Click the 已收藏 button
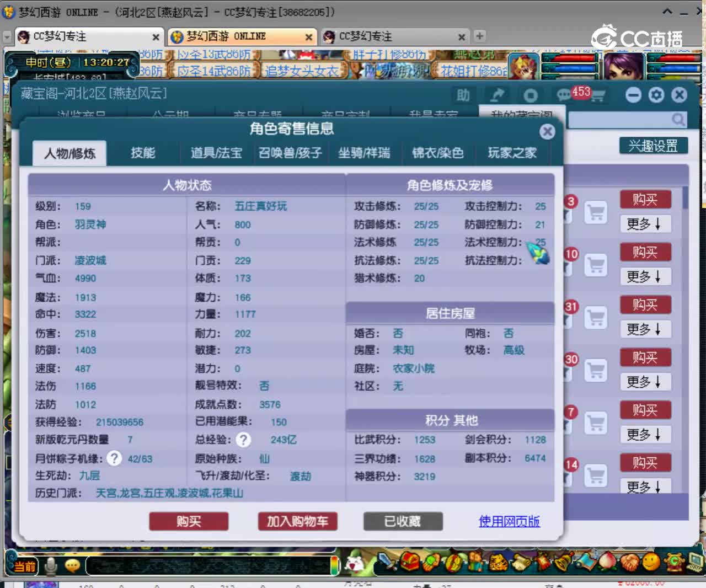The height and width of the screenshot is (588, 706). point(403,521)
